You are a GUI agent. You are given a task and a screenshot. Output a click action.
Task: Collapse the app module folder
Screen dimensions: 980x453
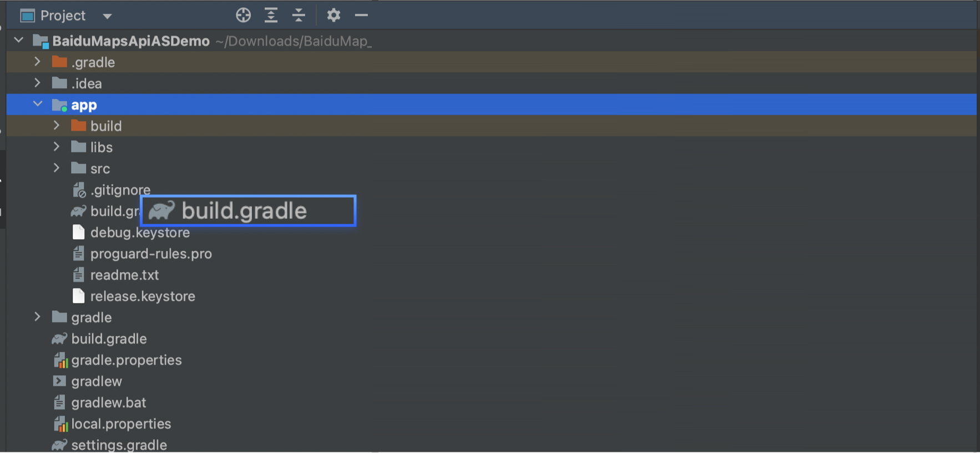[38, 104]
